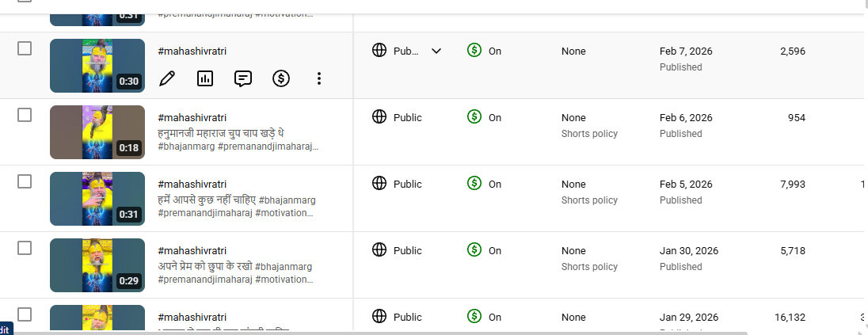Click Shorts policy text on Feb 5 row
This screenshot has height=335, width=868.
click(589, 200)
